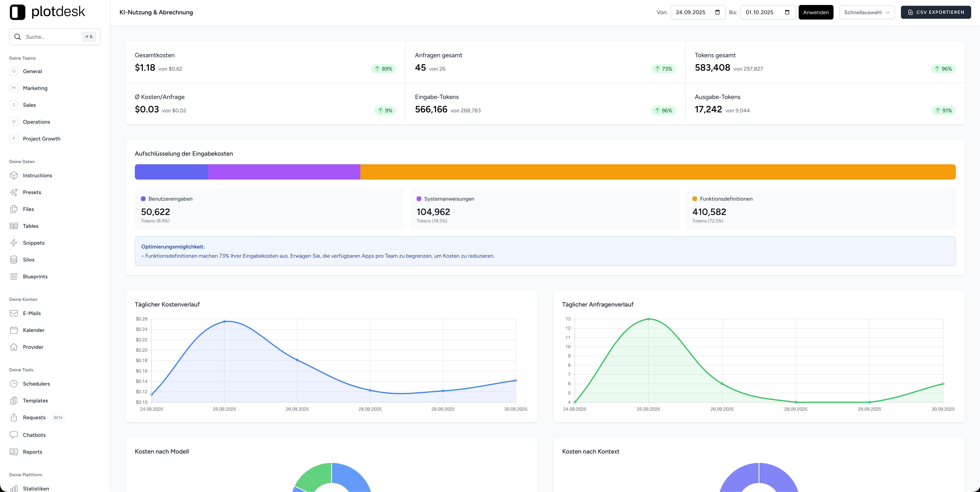Open the Bis date calendar picker icon
The height and width of the screenshot is (492, 980).
(787, 12)
